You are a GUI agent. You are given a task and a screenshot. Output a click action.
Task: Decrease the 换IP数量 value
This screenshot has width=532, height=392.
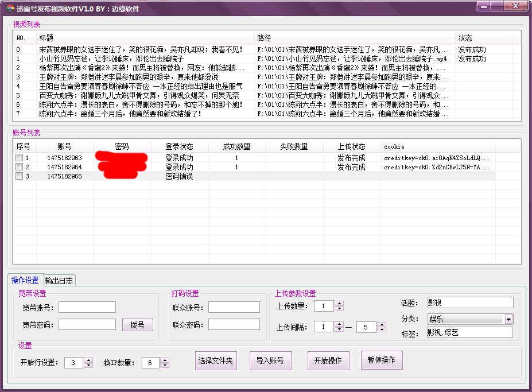(x=165, y=365)
